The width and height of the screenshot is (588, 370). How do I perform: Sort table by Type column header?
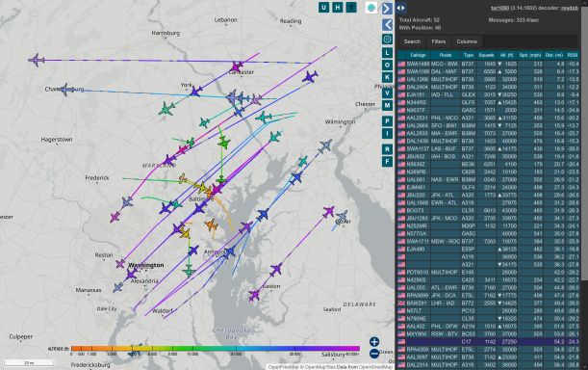[469, 55]
